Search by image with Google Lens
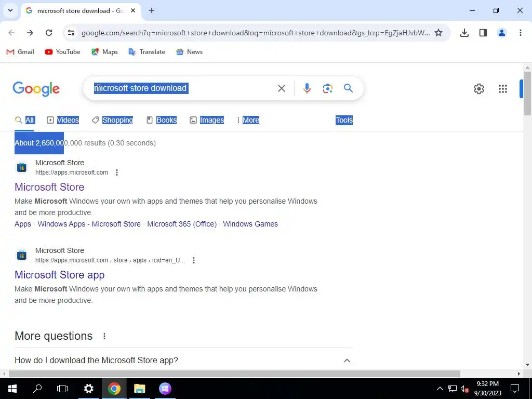The image size is (532, 399). tap(327, 88)
